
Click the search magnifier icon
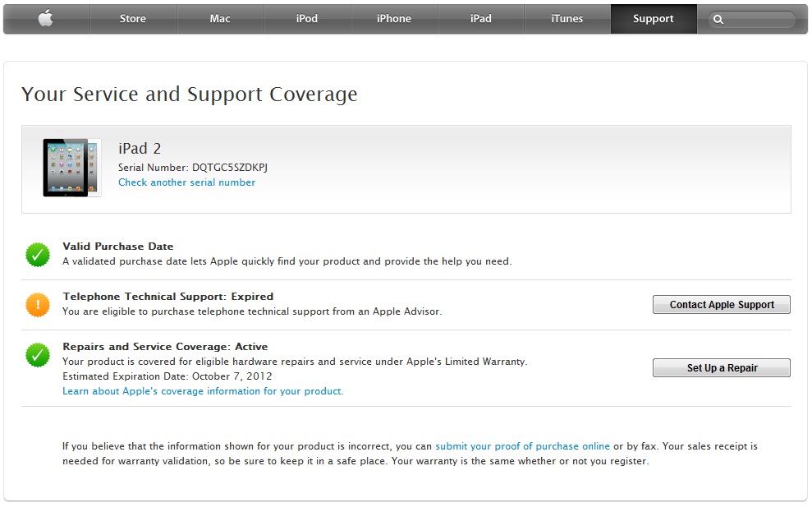[718, 20]
